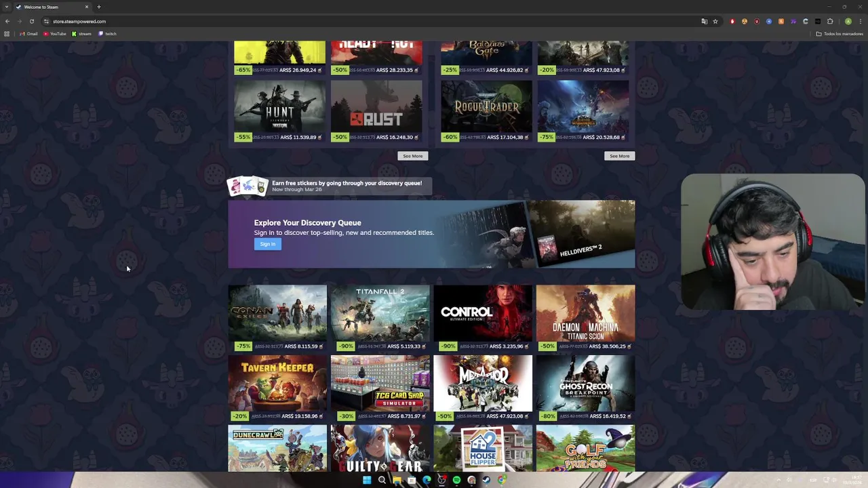Click the ARS$ 11.539,89 Hunt price

pos(298,137)
